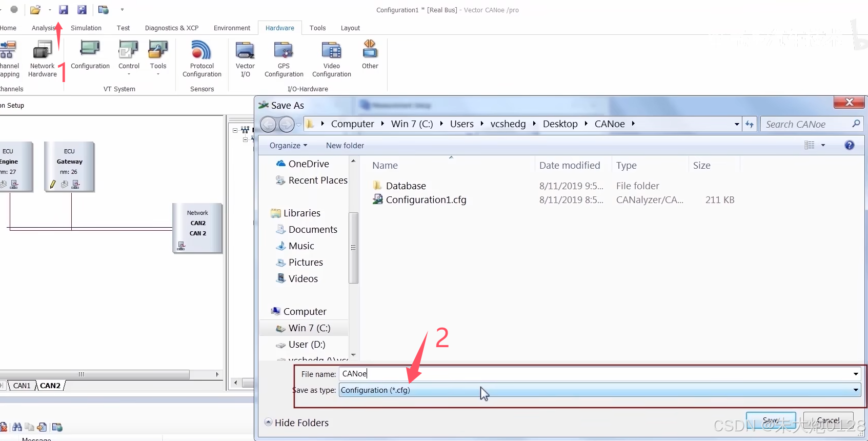Viewport: 868px width, 441px height.
Task: Open VT System Control
Action: pos(129,58)
